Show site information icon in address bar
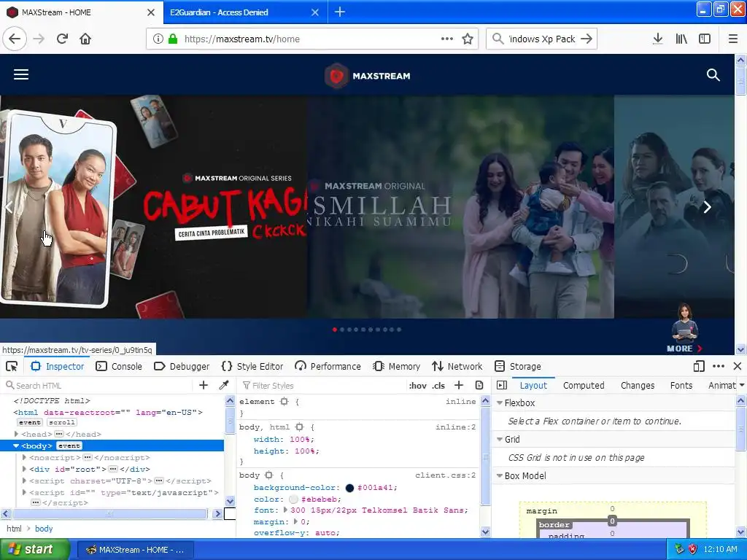Viewport: 747px width, 560px height. pos(158,39)
